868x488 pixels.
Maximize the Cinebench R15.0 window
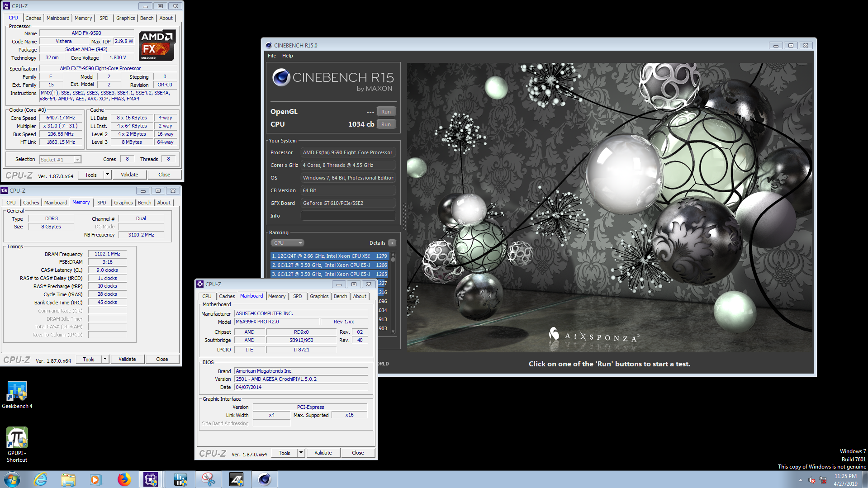791,45
